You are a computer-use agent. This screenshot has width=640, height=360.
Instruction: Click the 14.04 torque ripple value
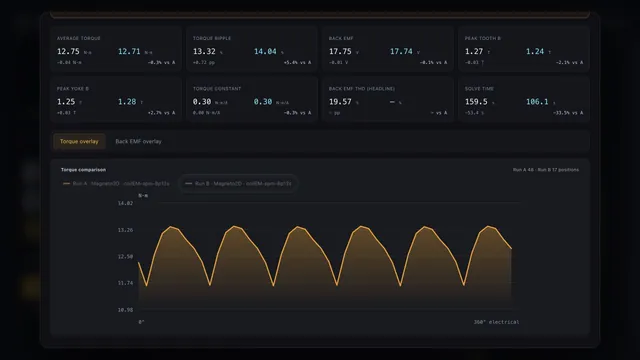click(265, 51)
